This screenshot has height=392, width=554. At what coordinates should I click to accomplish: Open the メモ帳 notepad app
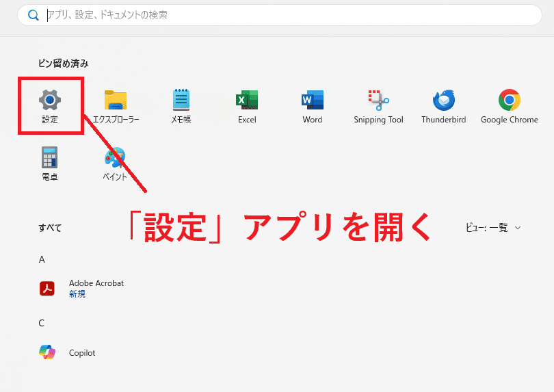pyautogui.click(x=181, y=105)
